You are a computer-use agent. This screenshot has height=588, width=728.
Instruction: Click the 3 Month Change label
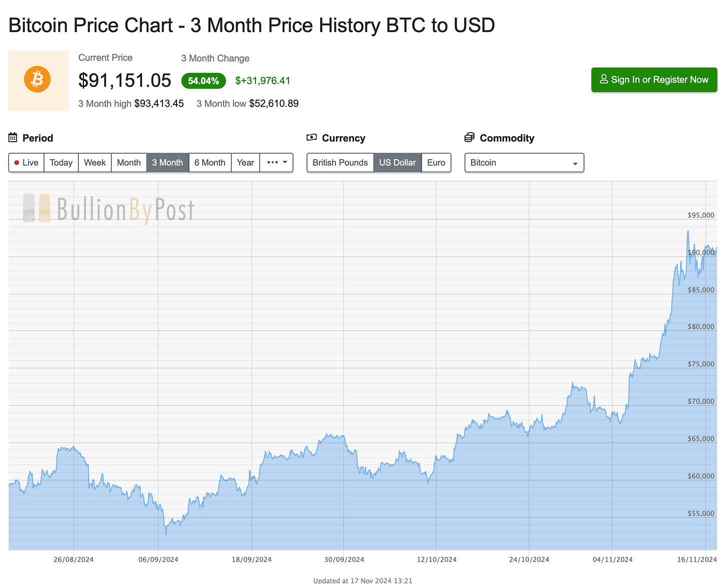pos(215,58)
